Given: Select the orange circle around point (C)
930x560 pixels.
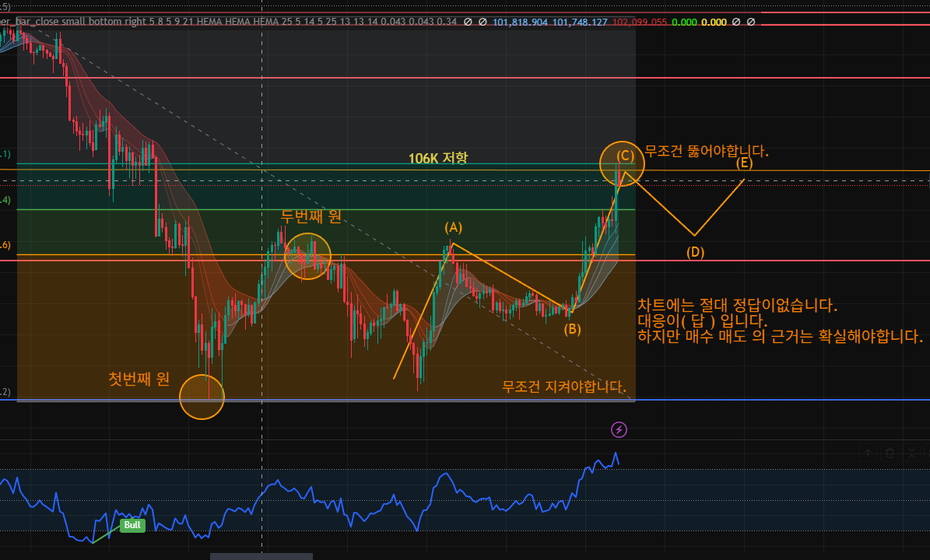Looking at the screenshot, I should point(621,163).
